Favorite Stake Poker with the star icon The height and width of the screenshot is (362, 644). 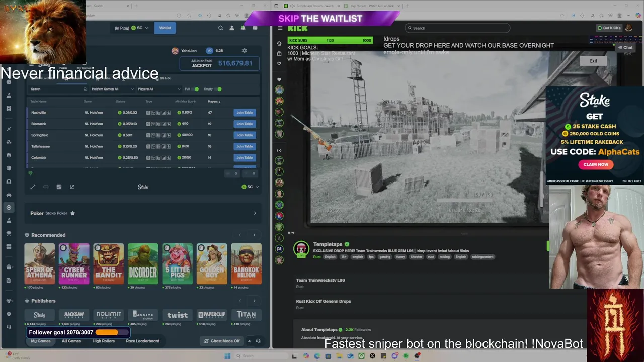coord(72,213)
